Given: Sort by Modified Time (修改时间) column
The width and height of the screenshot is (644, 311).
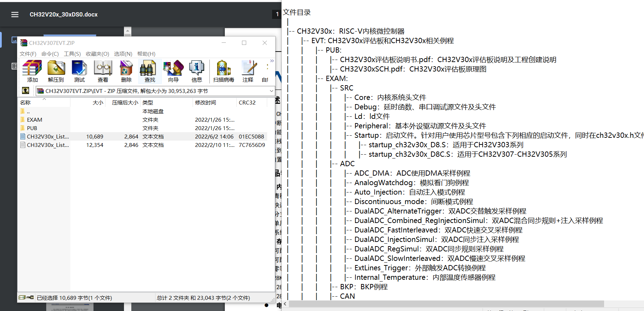Looking at the screenshot, I should click(206, 102).
